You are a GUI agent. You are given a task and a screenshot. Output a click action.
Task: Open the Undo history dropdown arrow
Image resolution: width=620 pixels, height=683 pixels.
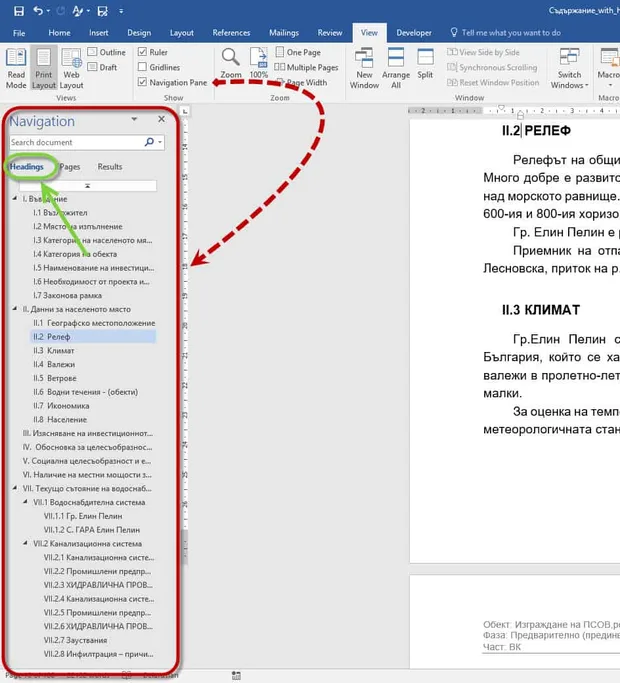pyautogui.click(x=48, y=11)
